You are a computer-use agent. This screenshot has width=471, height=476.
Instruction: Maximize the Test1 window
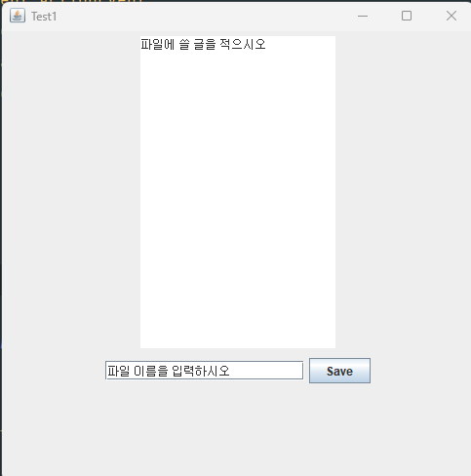point(407,16)
